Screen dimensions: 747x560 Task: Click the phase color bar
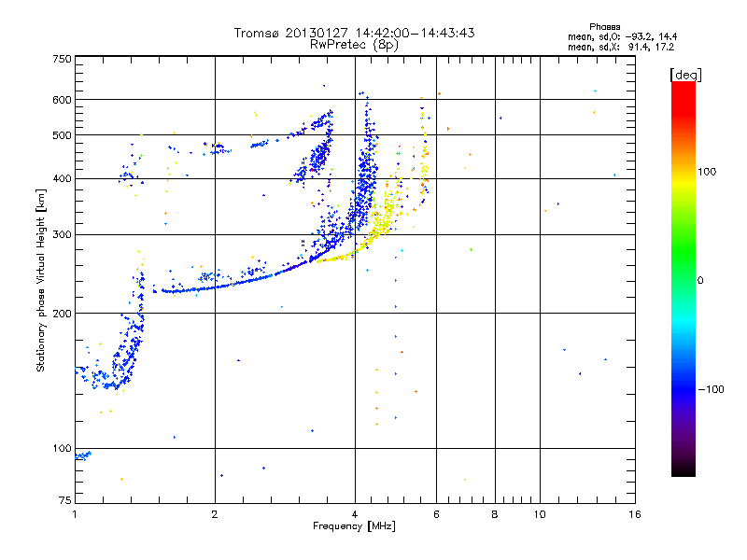click(684, 279)
